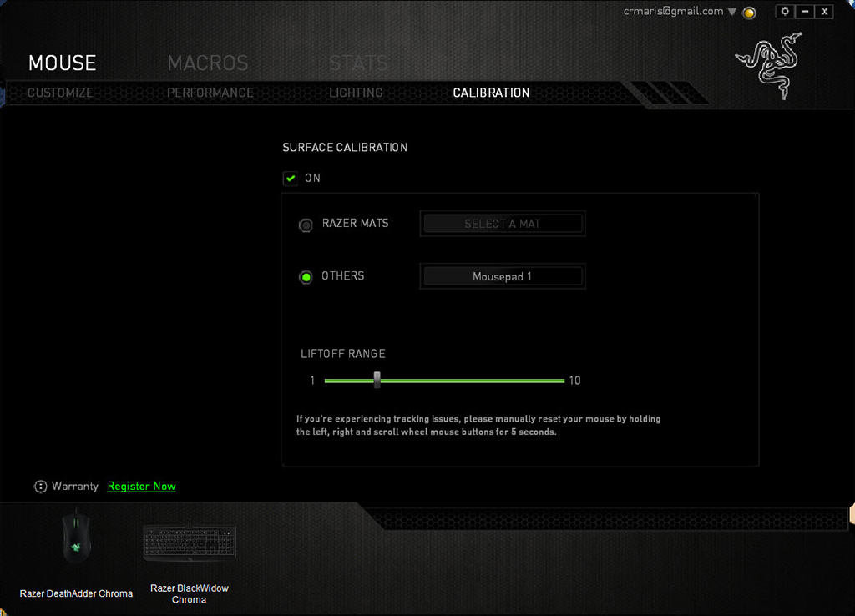Switch to the MOUSE tab
Image resolution: width=855 pixels, height=616 pixels.
[x=62, y=63]
